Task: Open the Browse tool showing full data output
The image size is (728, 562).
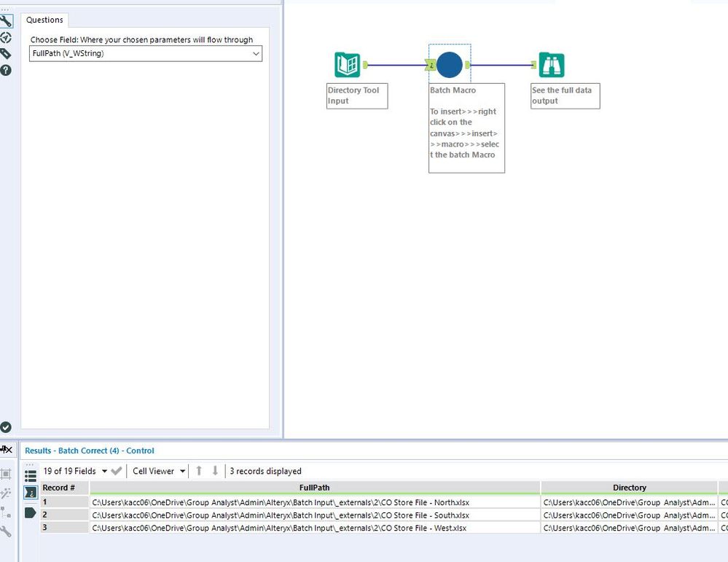Action: 551,64
